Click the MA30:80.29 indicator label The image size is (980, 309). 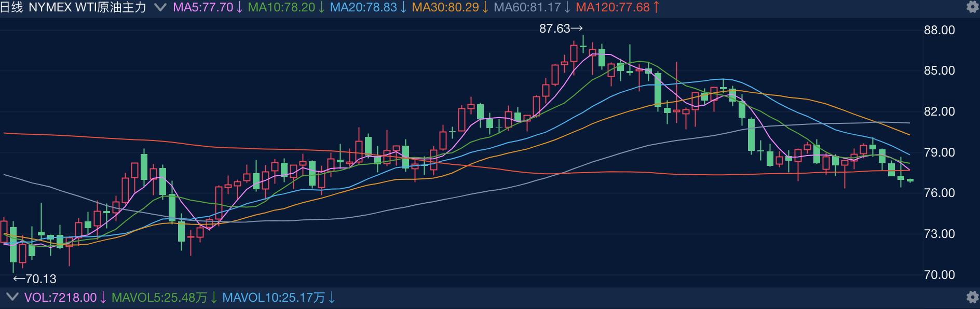coord(451,7)
